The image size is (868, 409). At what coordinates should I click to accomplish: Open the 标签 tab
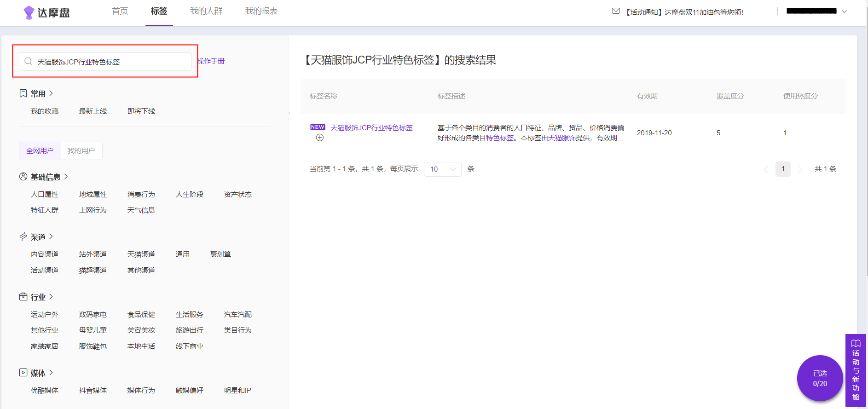159,11
